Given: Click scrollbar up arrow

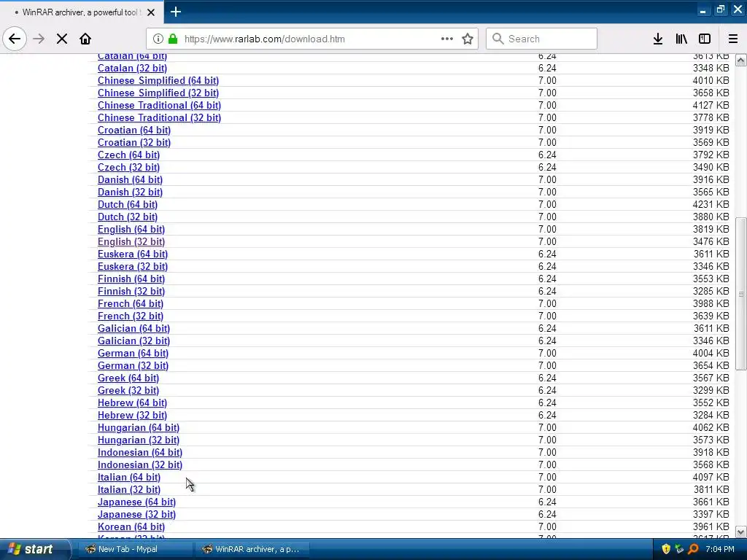Looking at the screenshot, I should (x=741, y=61).
